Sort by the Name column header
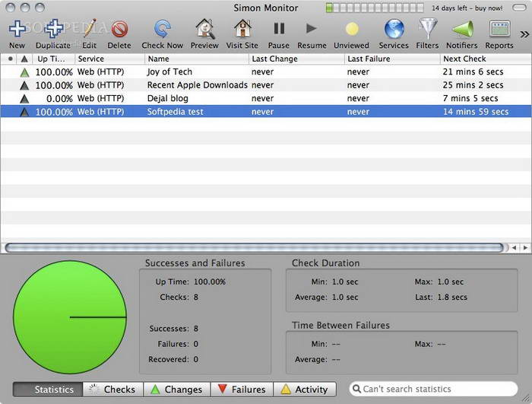The image size is (532, 404). 197,59
